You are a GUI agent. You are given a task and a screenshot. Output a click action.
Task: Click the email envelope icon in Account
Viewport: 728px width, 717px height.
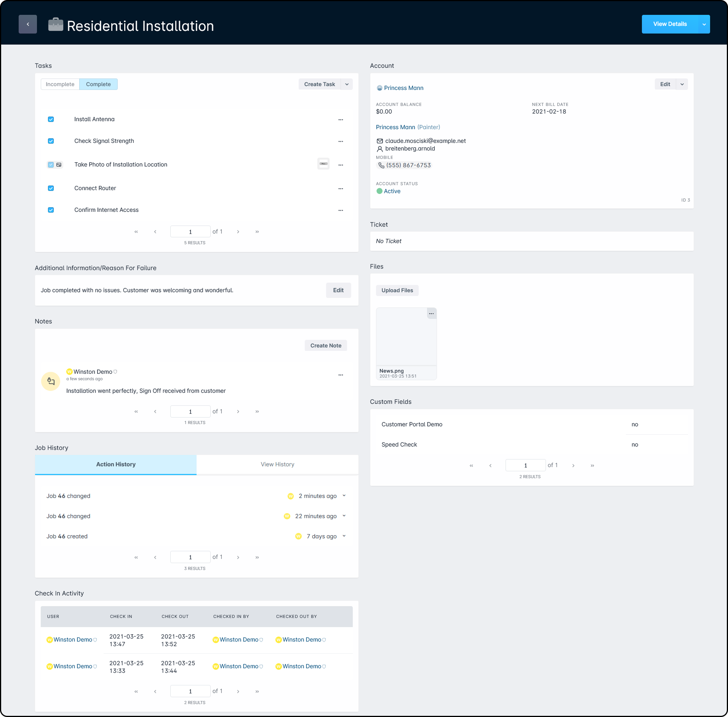point(380,141)
